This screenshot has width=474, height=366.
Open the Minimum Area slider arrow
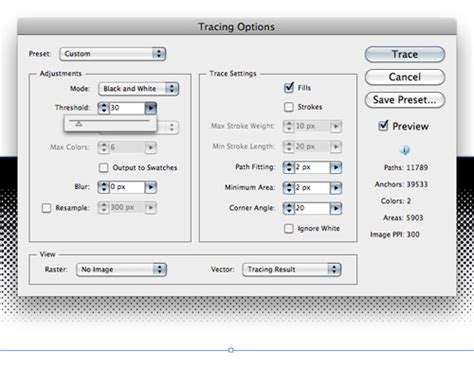click(x=336, y=188)
